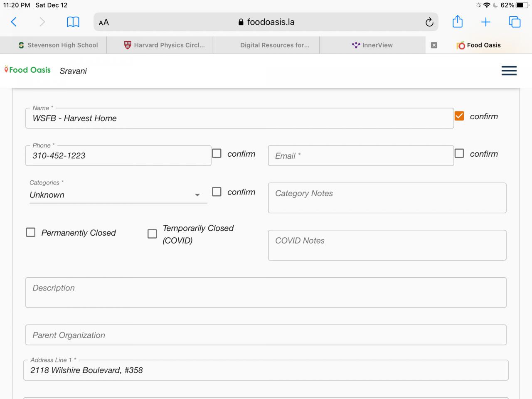Viewport: 532px width, 399px height.
Task: Tap the battery indicator in status bar
Action: [x=522, y=5]
